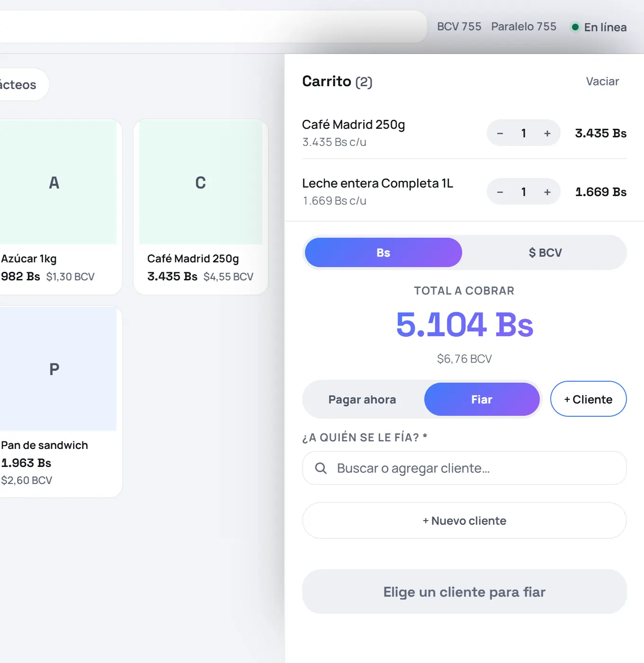Decrease Café Madrid 250g quantity with minus
Screen dimensions: 644x663
[x=500, y=134]
